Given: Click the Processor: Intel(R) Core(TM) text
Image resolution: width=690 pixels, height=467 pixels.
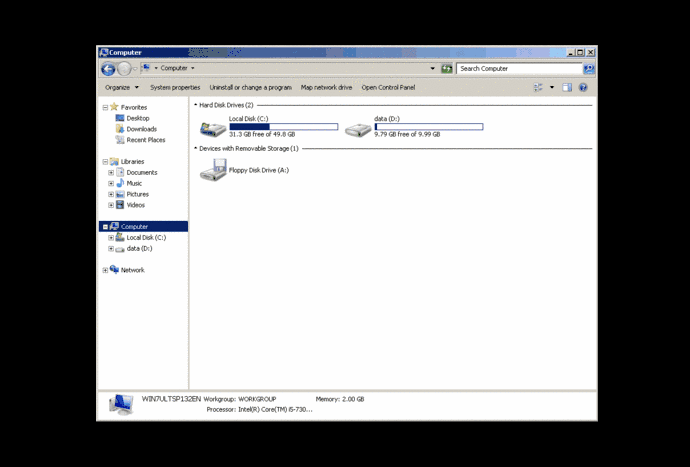Looking at the screenshot, I should coord(260,409).
